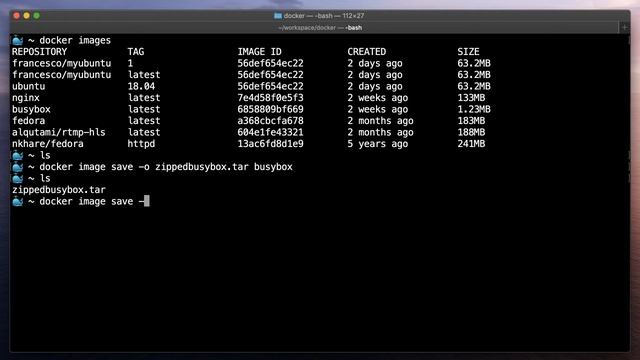Click 'busybox' in the repository column
Screen dimensions: 640x360
31,109
